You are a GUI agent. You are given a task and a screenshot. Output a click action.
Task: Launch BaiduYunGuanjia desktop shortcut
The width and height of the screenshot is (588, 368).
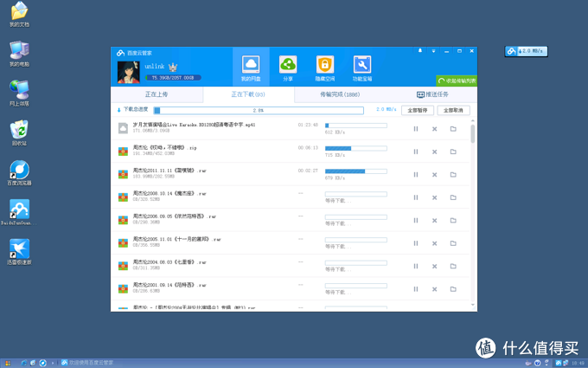pos(19,212)
